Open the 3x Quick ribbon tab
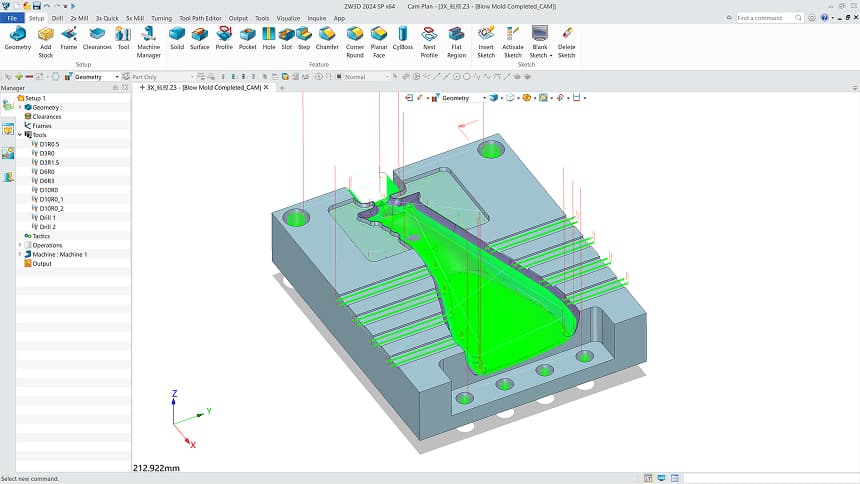 coord(107,18)
